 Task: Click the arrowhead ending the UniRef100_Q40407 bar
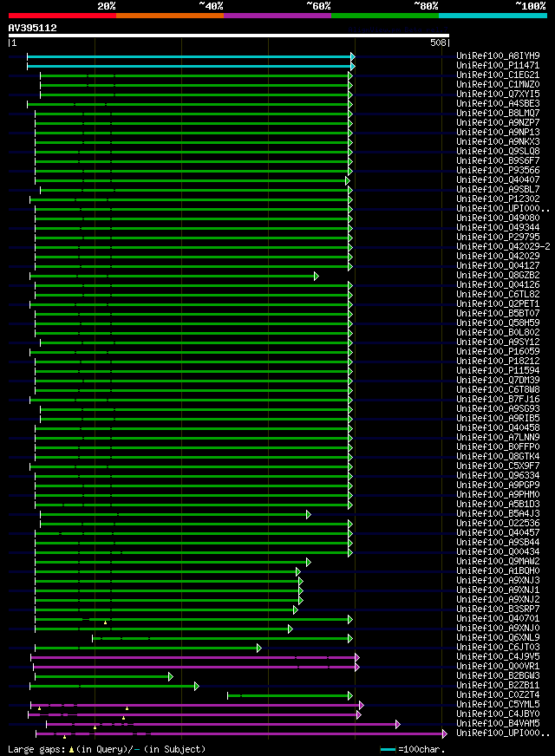point(347,181)
